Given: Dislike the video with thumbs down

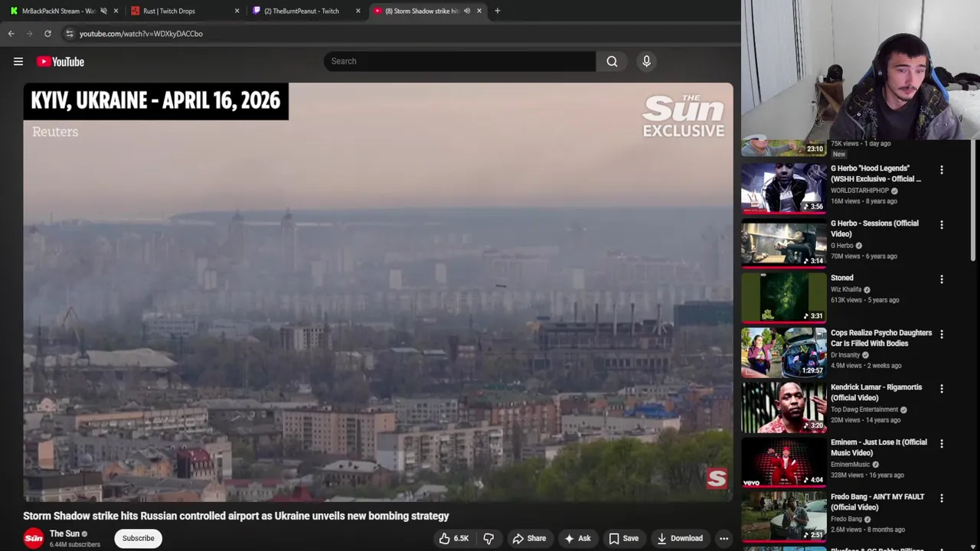Looking at the screenshot, I should (488, 538).
